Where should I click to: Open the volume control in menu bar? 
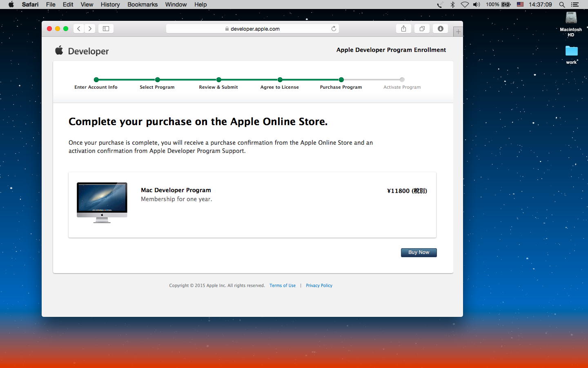click(477, 4)
